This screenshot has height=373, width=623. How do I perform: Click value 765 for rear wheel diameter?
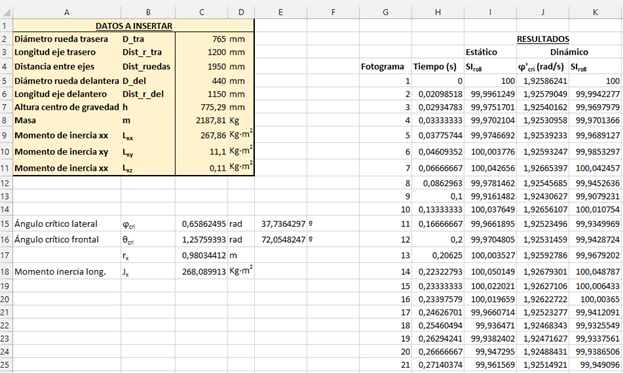[201, 39]
